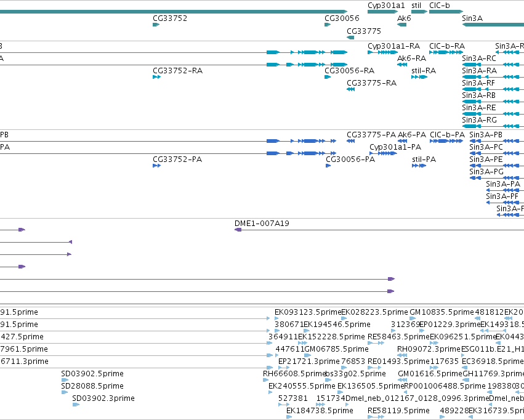Select the stil gene glyph

419,12
